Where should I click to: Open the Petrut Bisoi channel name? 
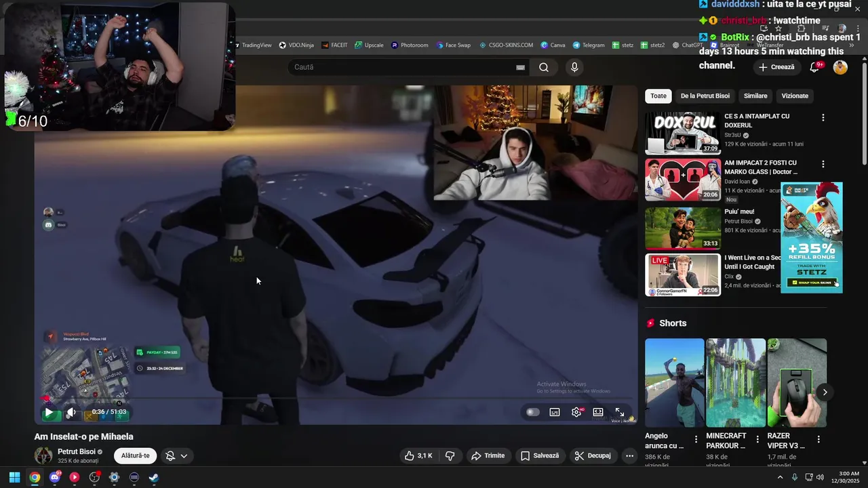point(76,451)
